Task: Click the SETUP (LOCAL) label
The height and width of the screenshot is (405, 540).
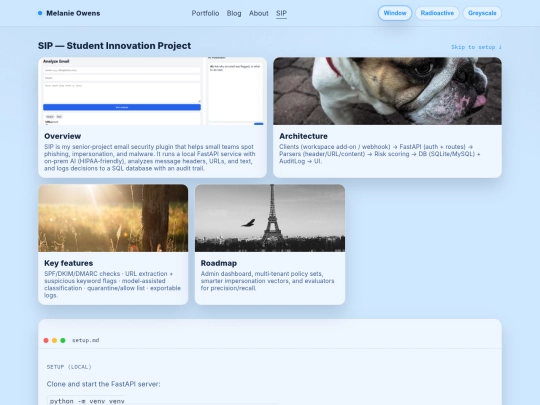Action: (x=69, y=367)
